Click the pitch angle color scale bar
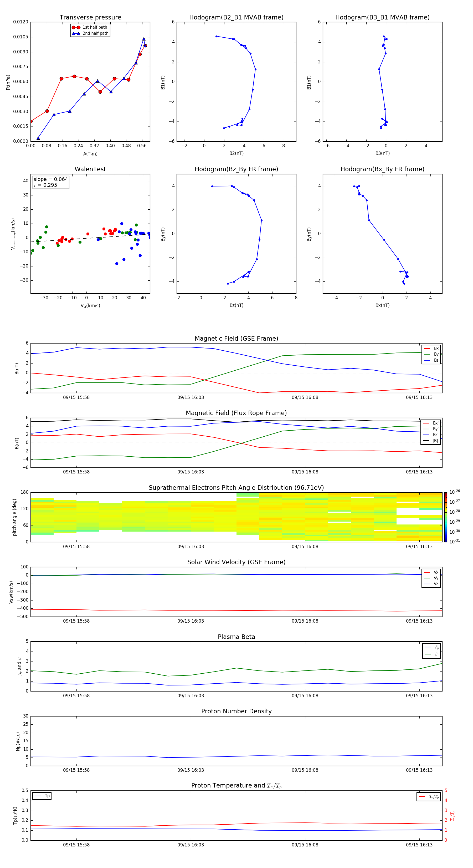The width and height of the screenshot is (473, 868). [x=446, y=517]
